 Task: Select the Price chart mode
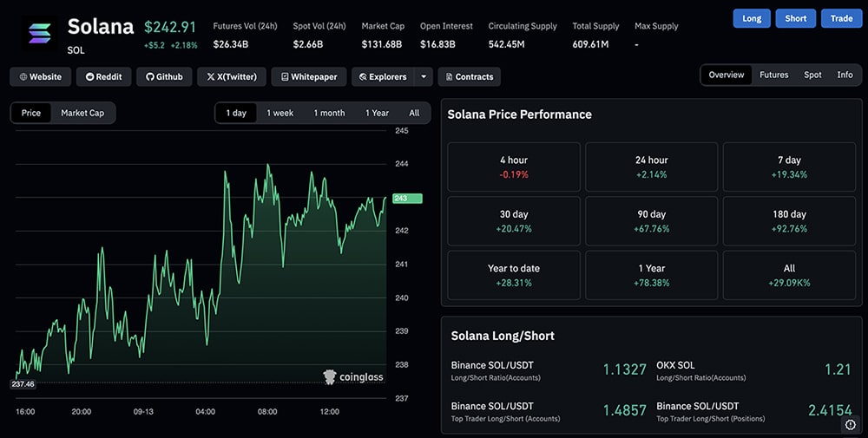click(x=31, y=113)
